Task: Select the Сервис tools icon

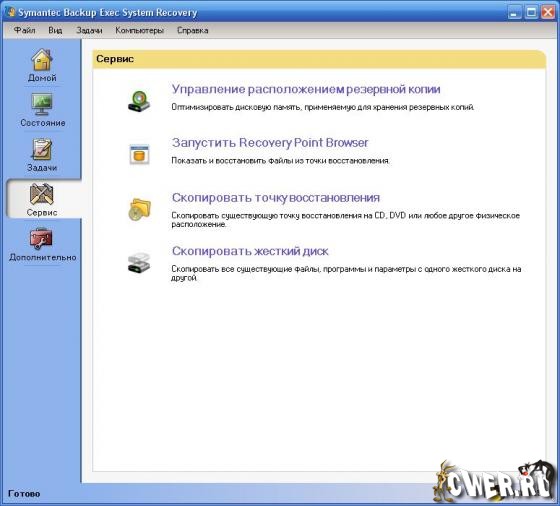Action: pyautogui.click(x=41, y=194)
